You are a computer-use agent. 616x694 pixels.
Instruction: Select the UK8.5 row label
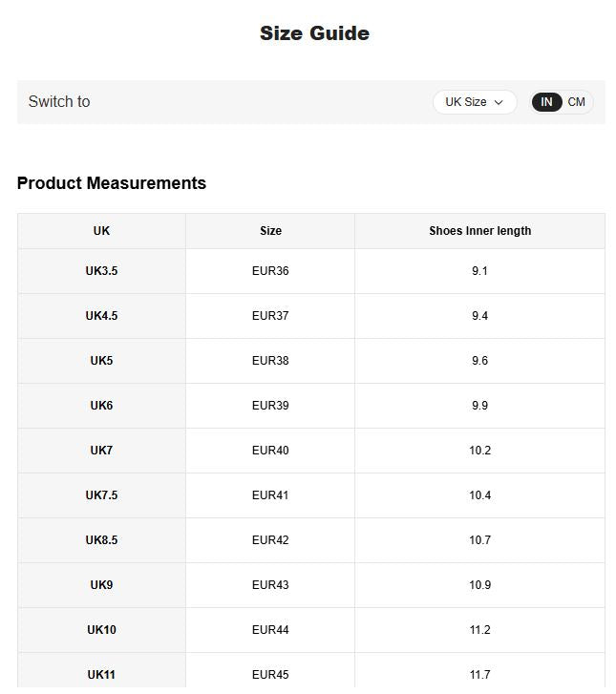point(101,540)
